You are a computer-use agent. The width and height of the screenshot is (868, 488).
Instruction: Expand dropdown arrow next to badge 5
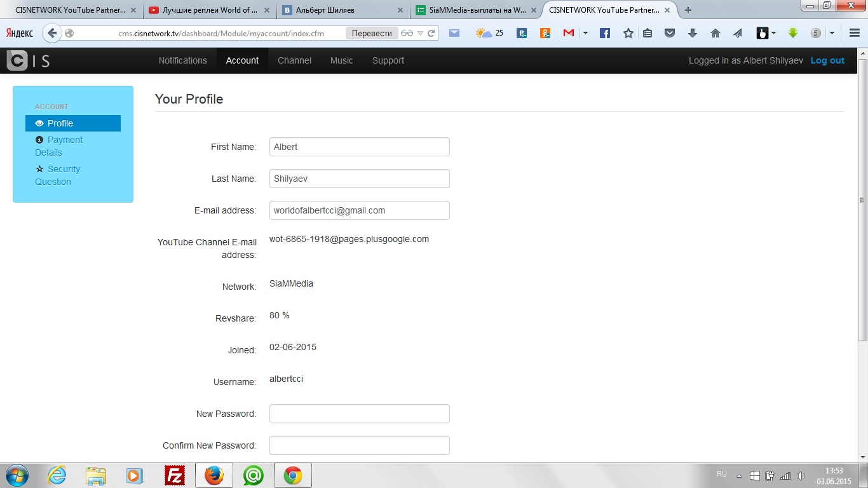pos(832,33)
